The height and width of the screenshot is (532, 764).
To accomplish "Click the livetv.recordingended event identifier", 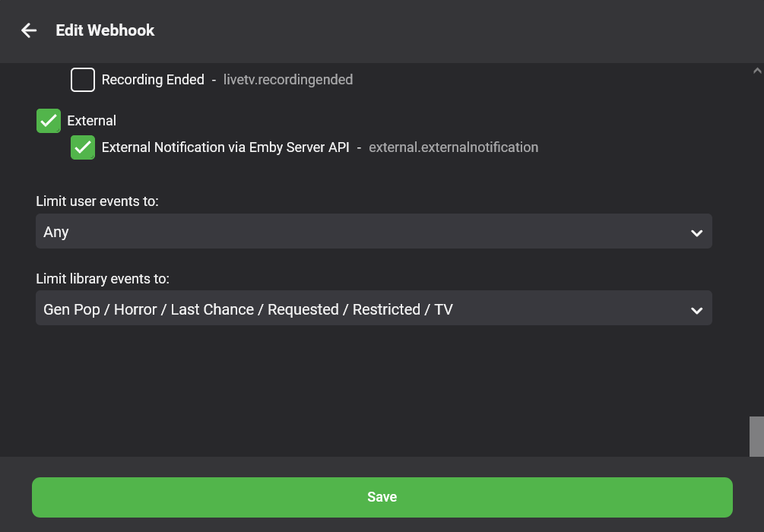I will tap(288, 80).
